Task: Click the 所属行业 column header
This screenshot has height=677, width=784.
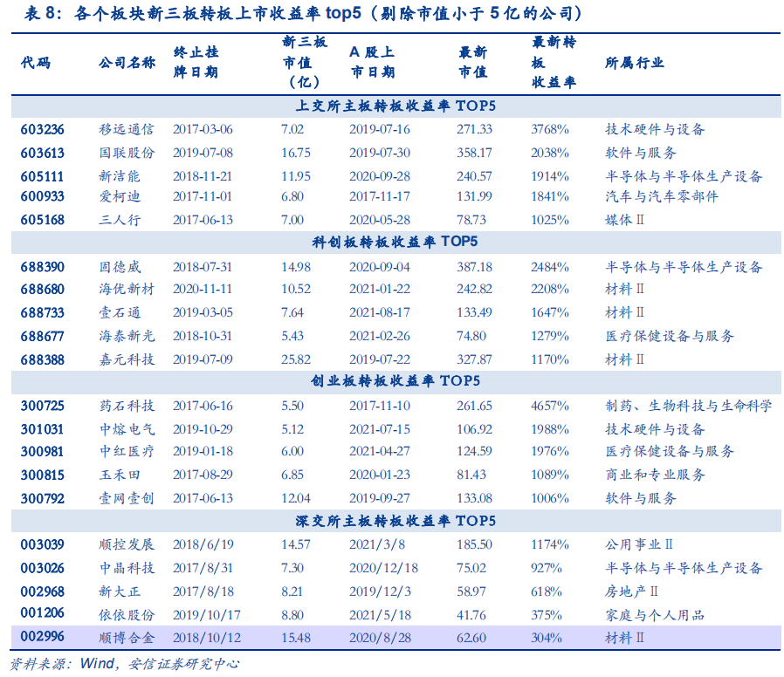Action: (x=635, y=63)
